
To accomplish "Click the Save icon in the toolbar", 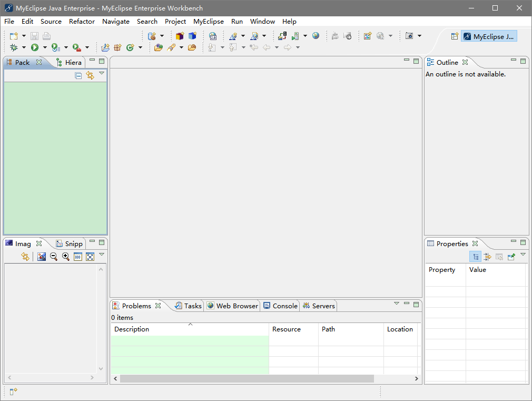I will [34, 36].
